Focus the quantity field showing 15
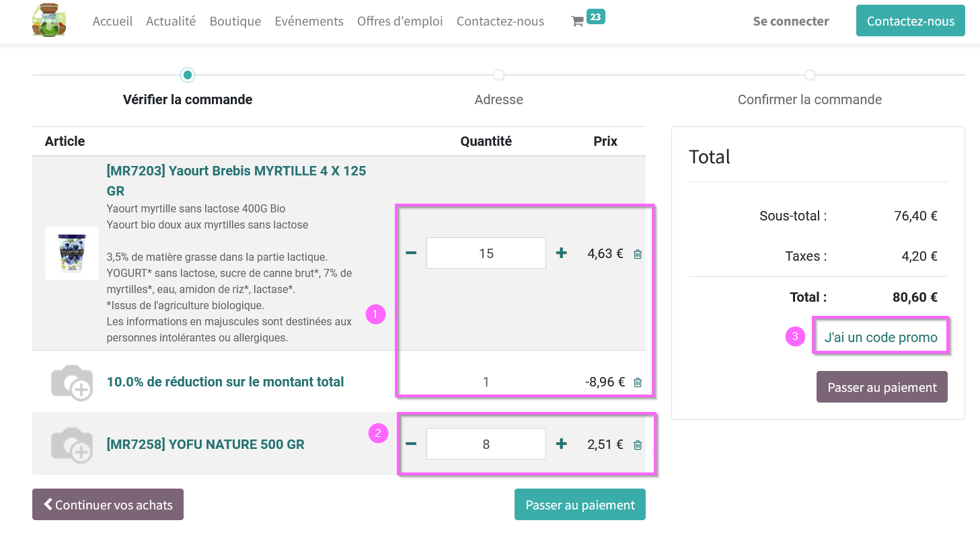The image size is (980, 541). [486, 253]
